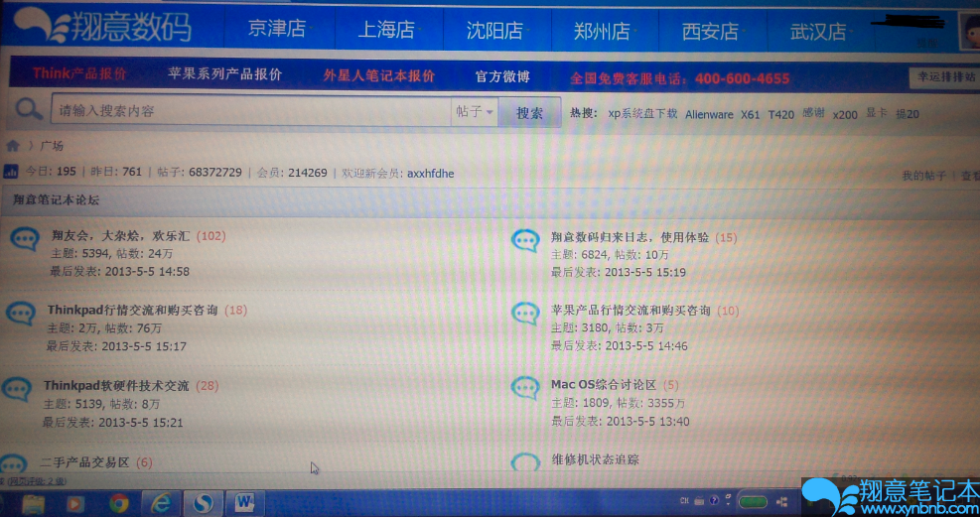Click the forum icon beside 二手产品交易区
980x517 pixels.
(x=13, y=464)
